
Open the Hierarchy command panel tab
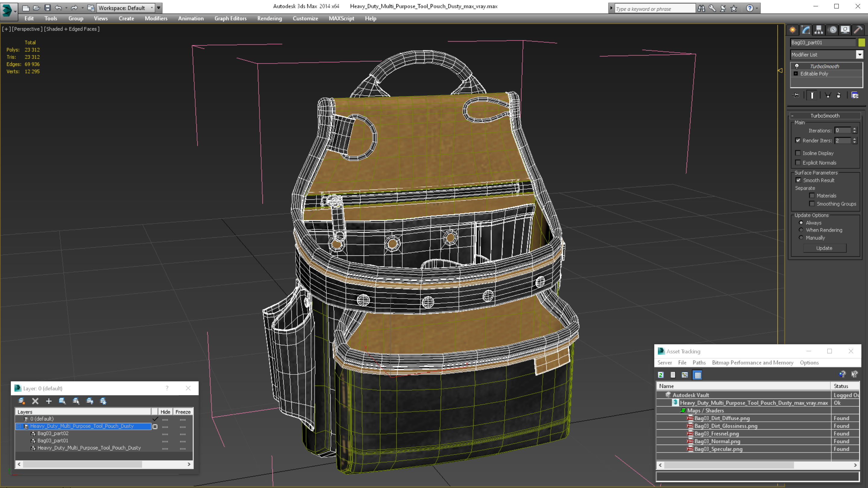[x=819, y=30]
